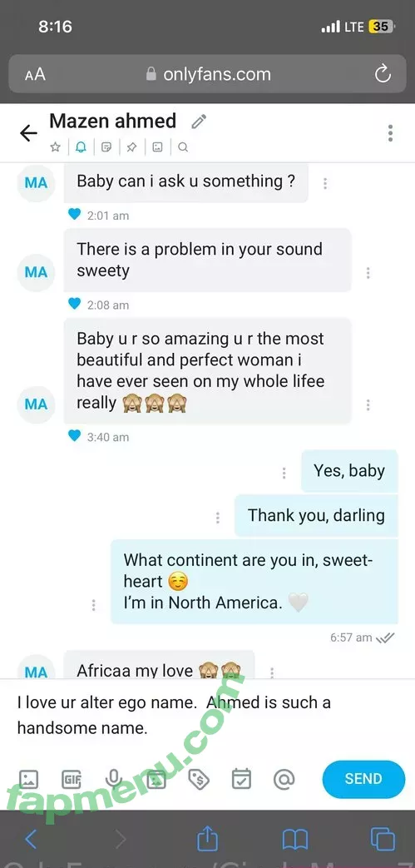
Task: Click the SEND button
Action: point(363,779)
